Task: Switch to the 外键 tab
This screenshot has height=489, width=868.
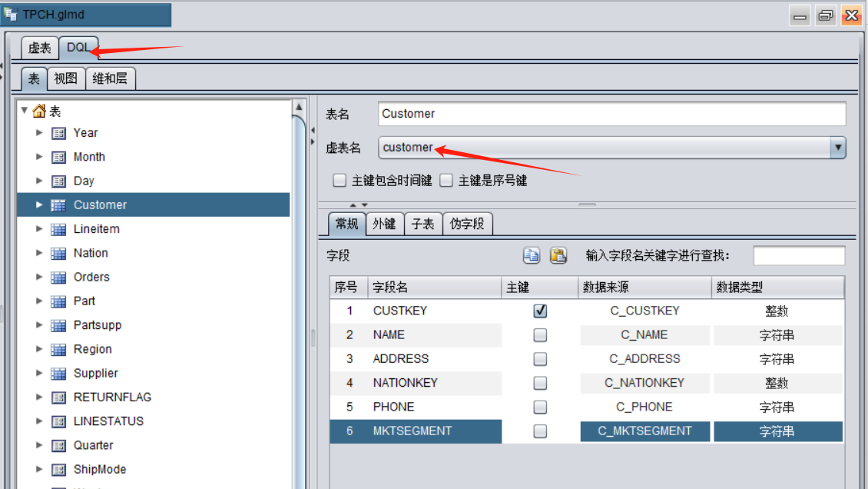Action: 384,224
